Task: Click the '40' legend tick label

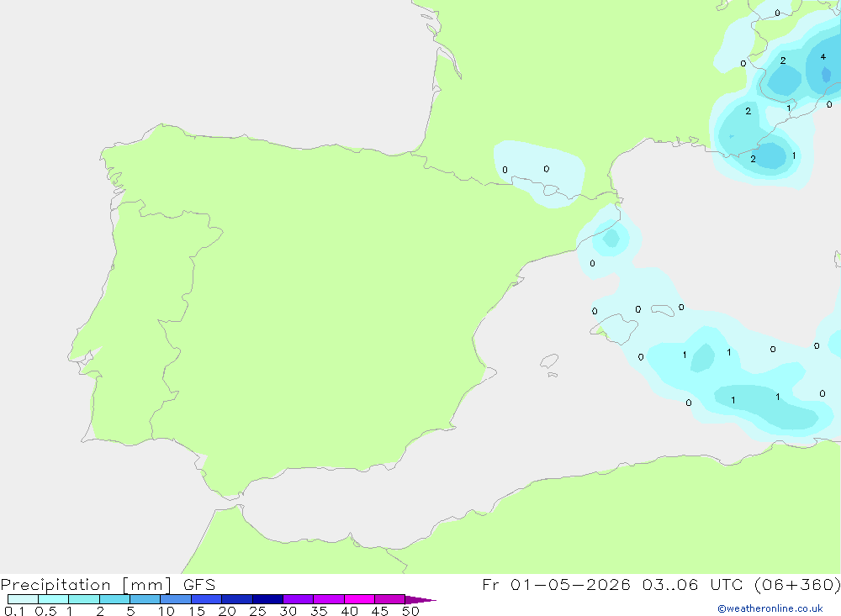Action: [350, 611]
